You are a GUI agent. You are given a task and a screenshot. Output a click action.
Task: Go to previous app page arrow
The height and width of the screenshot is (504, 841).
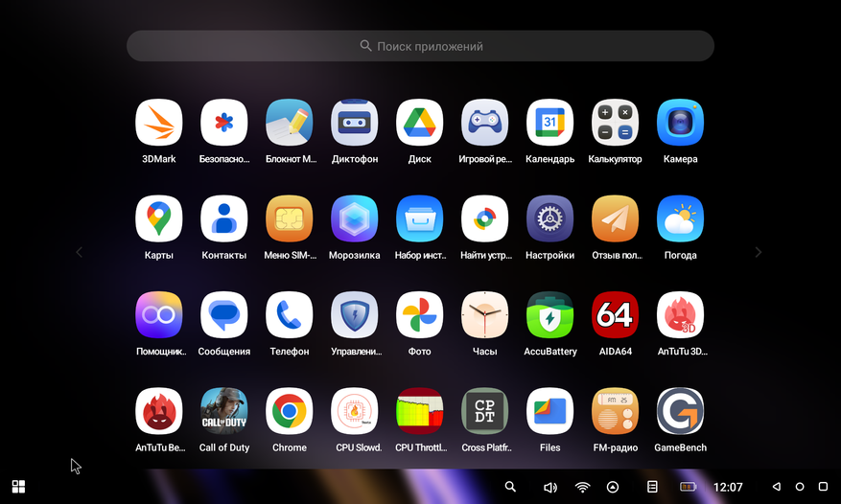coord(80,252)
